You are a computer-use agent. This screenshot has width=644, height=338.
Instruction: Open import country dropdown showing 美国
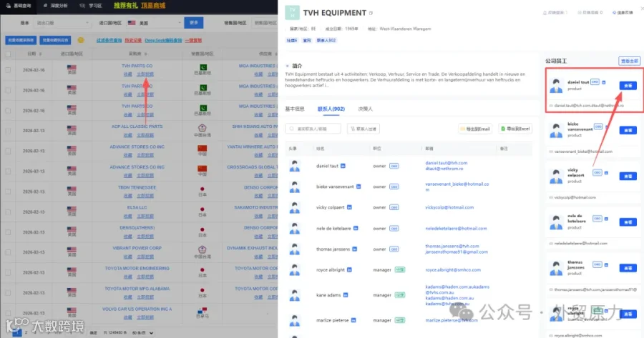pyautogui.click(x=154, y=23)
